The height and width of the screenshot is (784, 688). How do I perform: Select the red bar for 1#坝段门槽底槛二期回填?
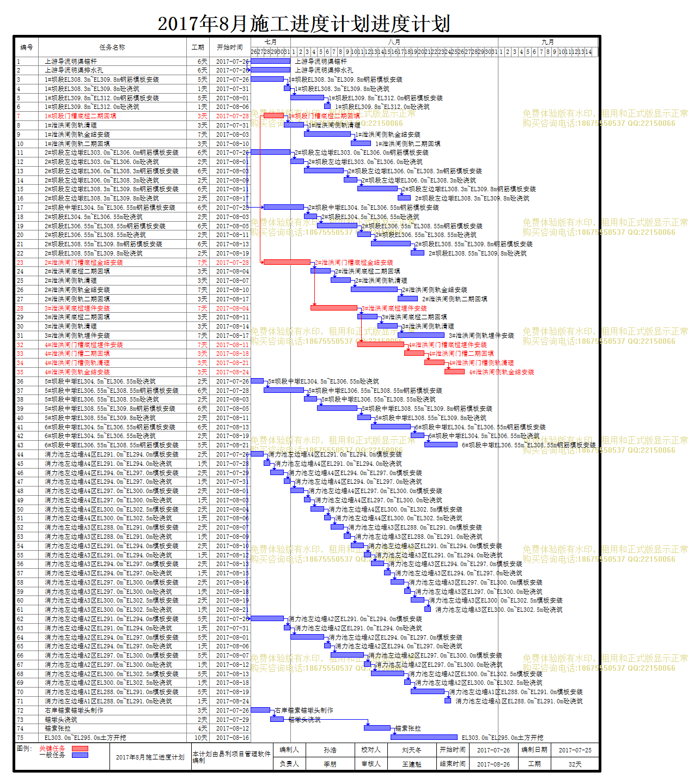click(x=274, y=116)
